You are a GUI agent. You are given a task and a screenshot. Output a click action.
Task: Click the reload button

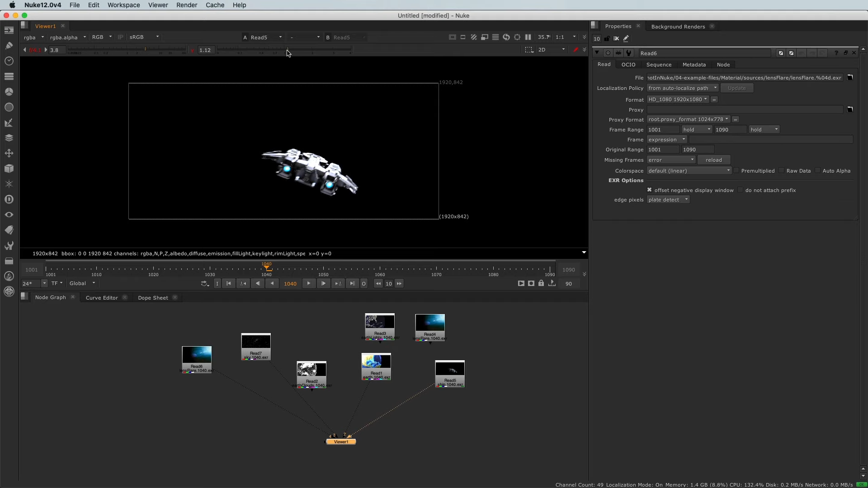(714, 160)
